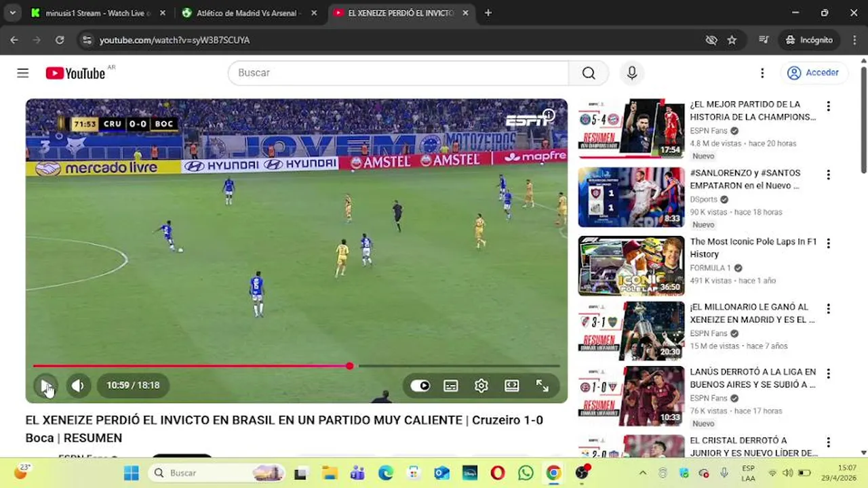Click the DSports channel name
The width and height of the screenshot is (868, 488).
(704, 199)
